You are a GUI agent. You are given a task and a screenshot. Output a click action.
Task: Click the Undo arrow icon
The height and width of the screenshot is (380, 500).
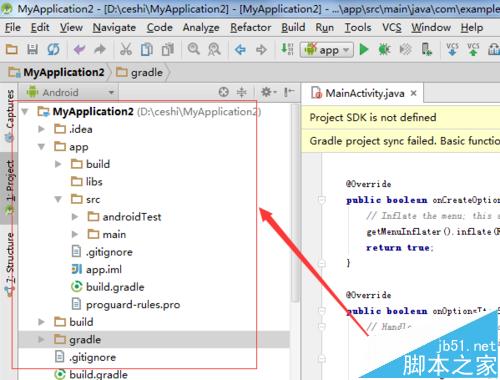(x=79, y=50)
